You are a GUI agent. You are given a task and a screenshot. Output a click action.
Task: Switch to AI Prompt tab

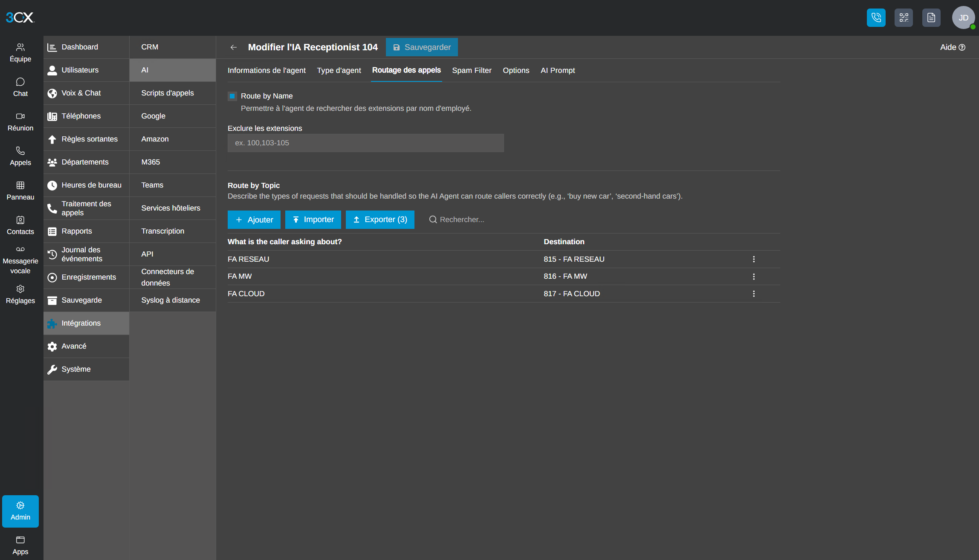point(558,70)
